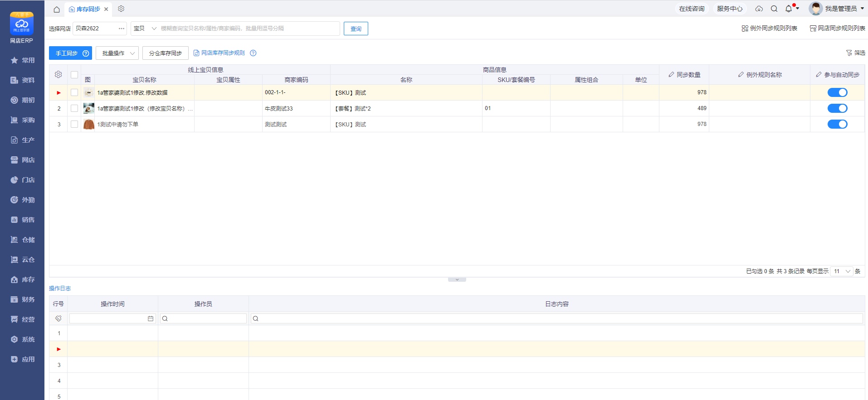
Task: Open the search magnifier in top bar
Action: [774, 9]
